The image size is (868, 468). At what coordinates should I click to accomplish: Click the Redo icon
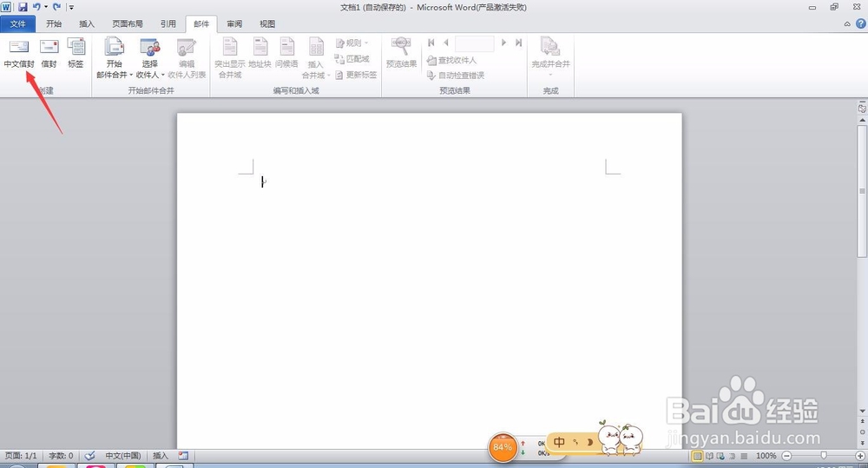click(56, 7)
